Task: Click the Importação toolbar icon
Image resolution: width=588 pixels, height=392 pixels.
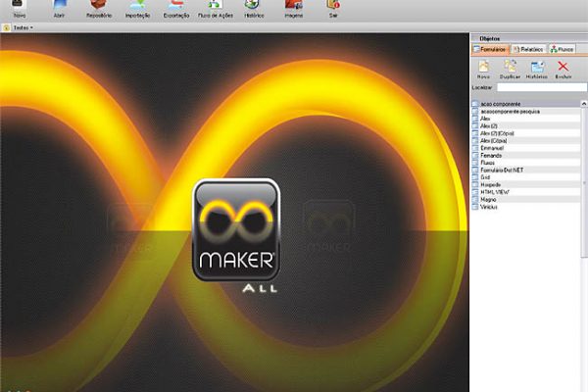Action: pyautogui.click(x=137, y=9)
